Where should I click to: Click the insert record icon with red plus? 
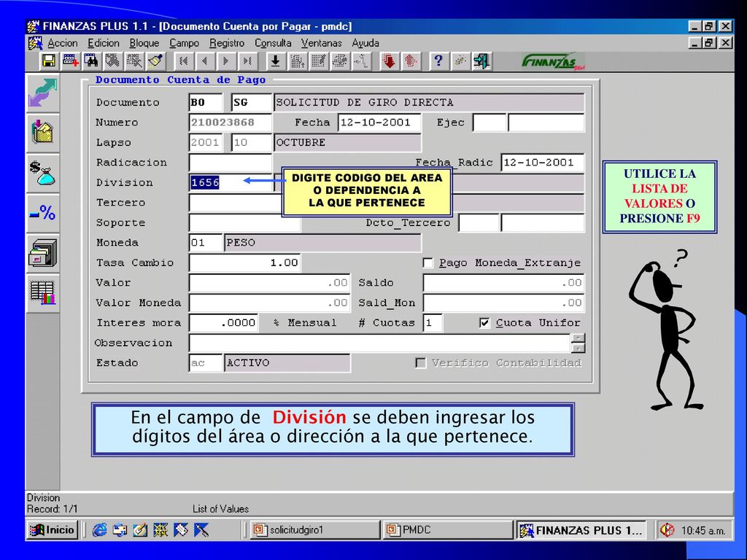71,61
